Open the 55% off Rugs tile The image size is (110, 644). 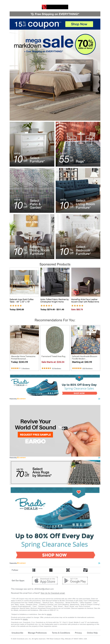coord(78,144)
